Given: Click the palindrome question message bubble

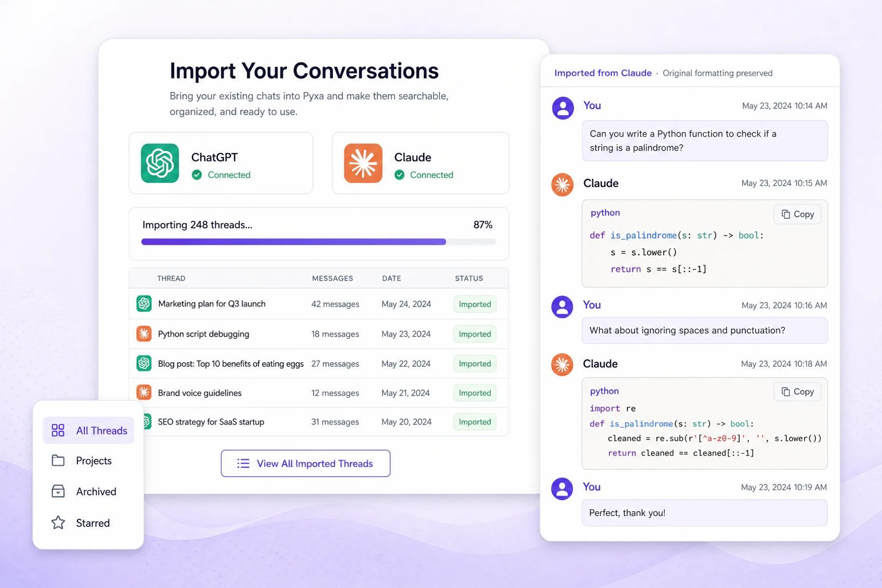Looking at the screenshot, I should coord(704,141).
